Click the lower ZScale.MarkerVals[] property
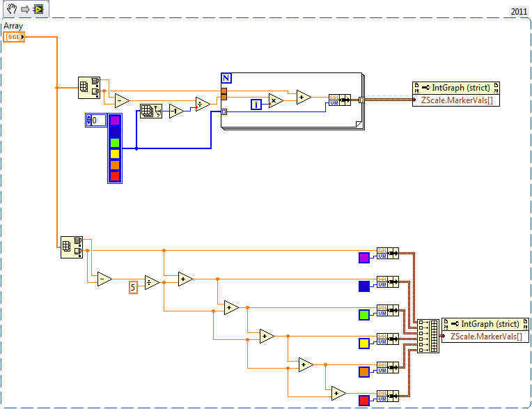Viewport: 532px width, 409px height. [486, 337]
